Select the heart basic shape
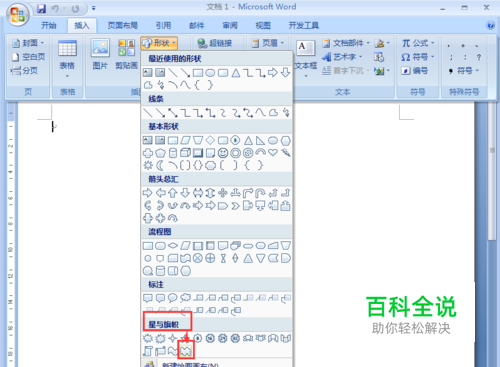Image resolution: width=500 pixels, height=367 pixels. 273,153
